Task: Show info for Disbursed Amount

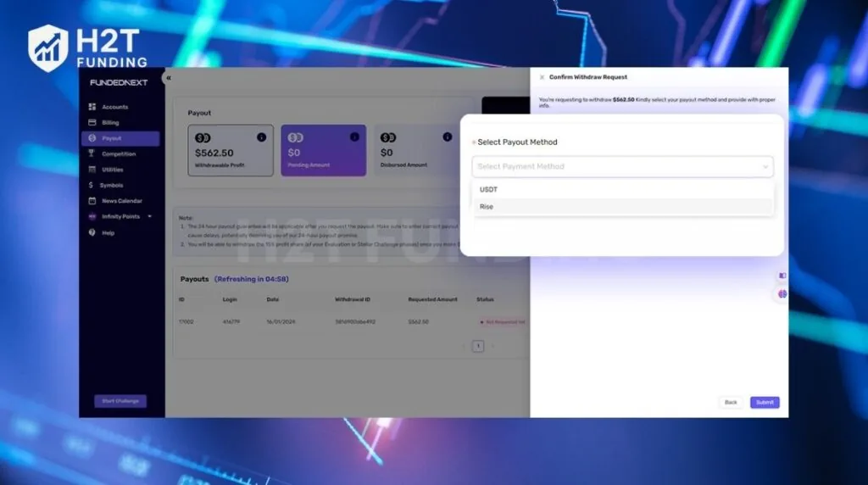Action: pyautogui.click(x=448, y=137)
